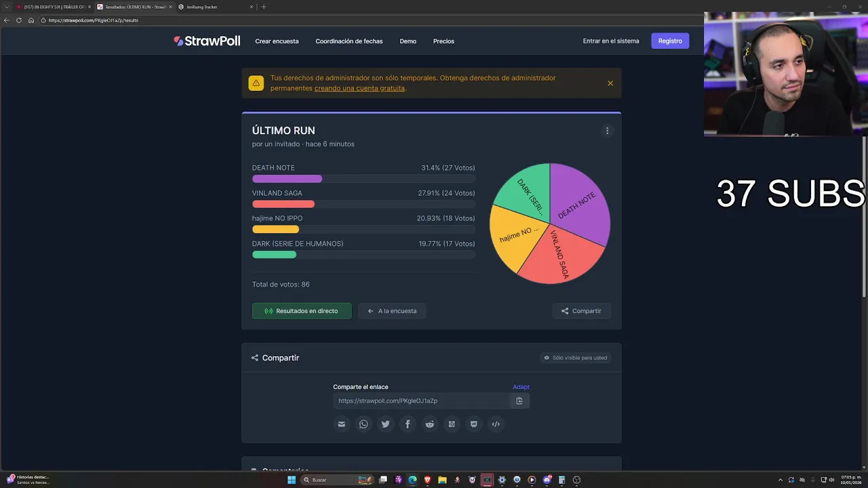868x488 pixels.
Task: Click the browser home icon
Action: click(31, 20)
